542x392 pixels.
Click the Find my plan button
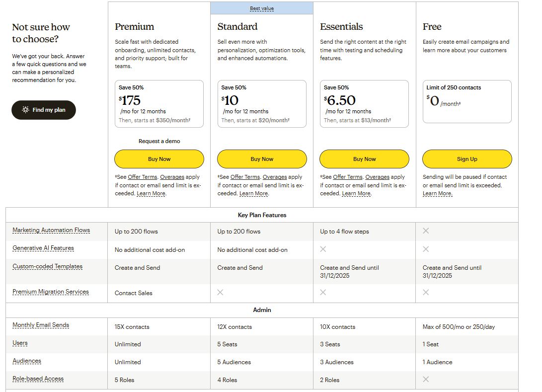[44, 110]
